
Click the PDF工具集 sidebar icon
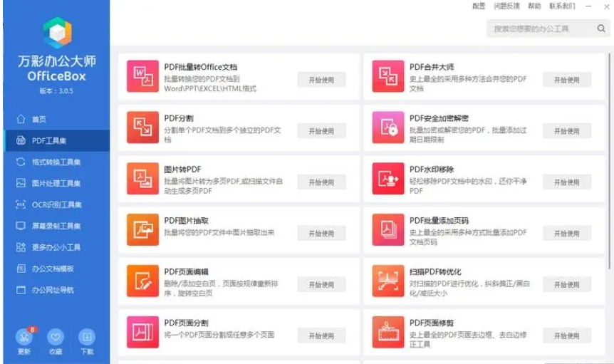(21, 140)
